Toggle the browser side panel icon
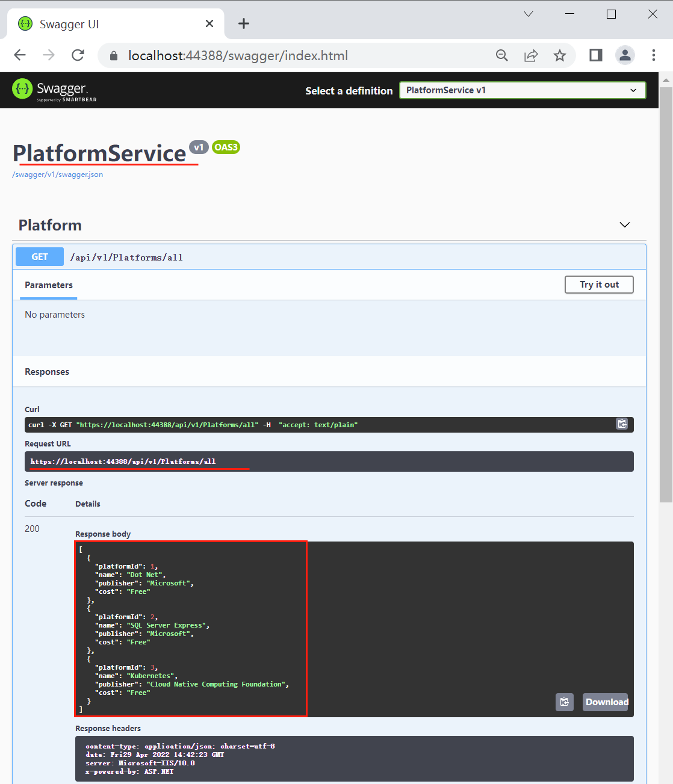The height and width of the screenshot is (784, 673). coord(596,55)
